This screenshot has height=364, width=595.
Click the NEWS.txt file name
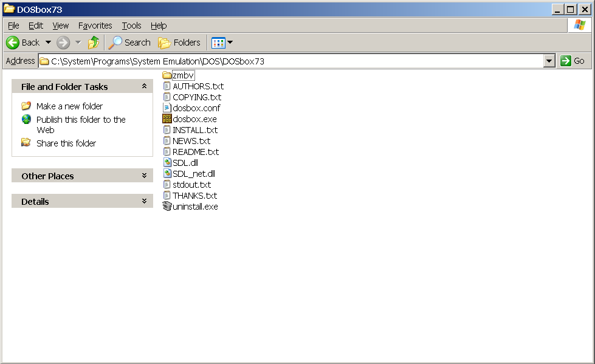click(191, 141)
